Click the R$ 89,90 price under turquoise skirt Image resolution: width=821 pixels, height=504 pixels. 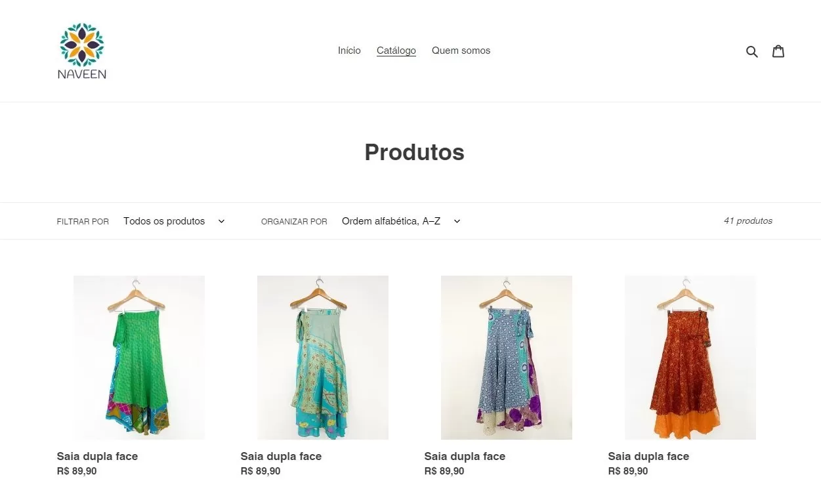(261, 471)
